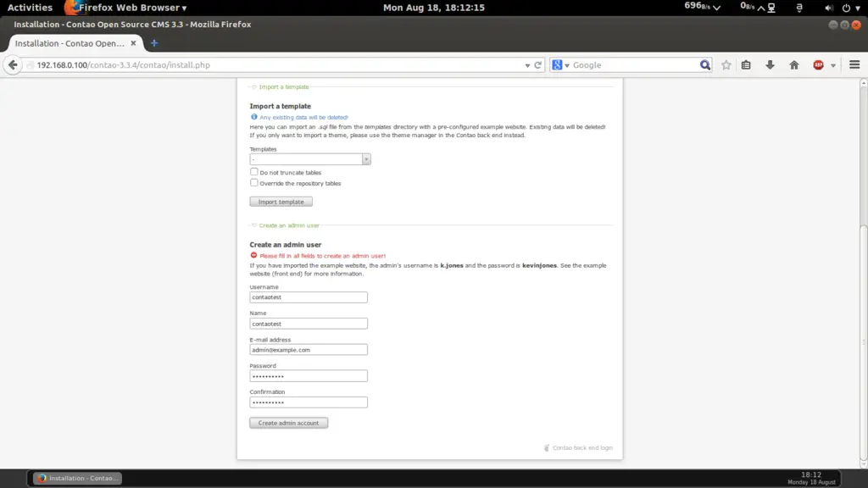Click the Installation - Contao taskbar button
This screenshot has height=488, width=868.
tap(77, 478)
